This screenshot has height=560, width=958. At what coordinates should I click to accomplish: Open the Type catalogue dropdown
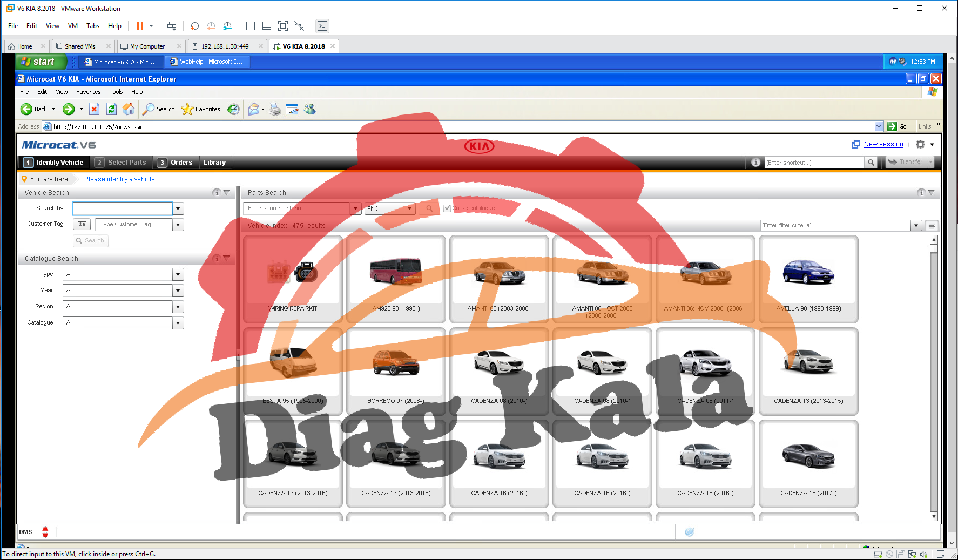(x=179, y=274)
